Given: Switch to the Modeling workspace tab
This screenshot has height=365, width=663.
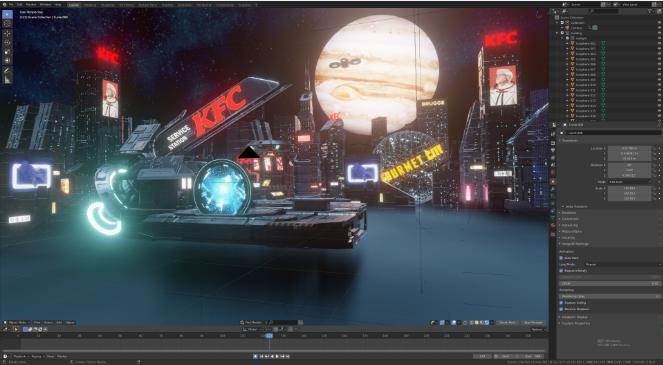Looking at the screenshot, I should click(90, 5).
